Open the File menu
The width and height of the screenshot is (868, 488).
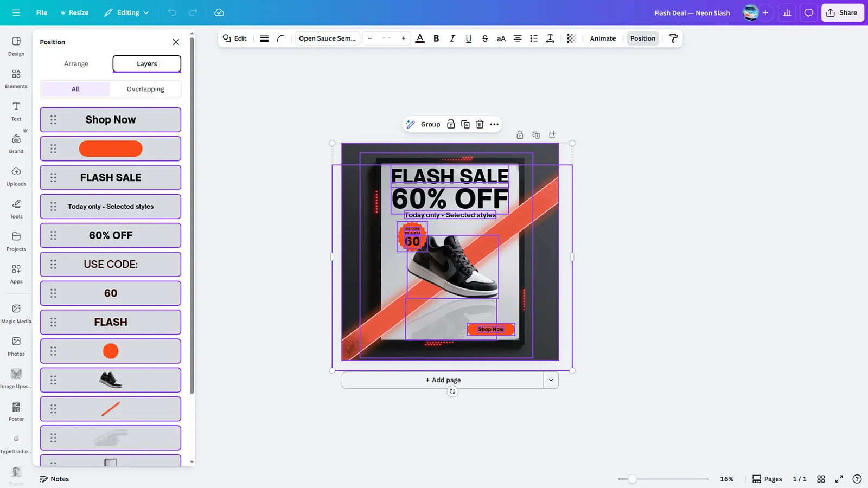(x=42, y=12)
